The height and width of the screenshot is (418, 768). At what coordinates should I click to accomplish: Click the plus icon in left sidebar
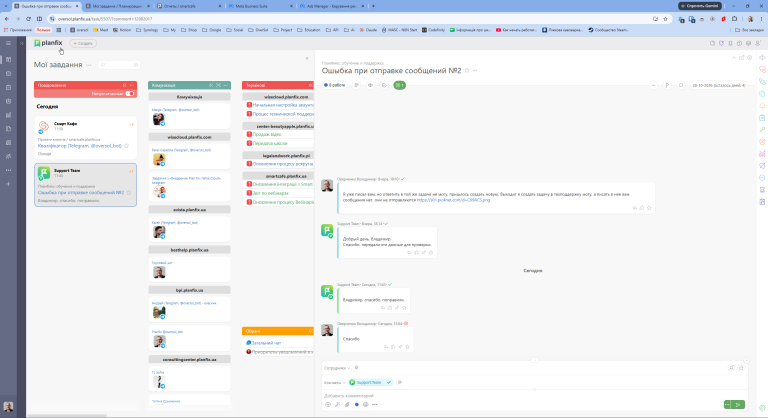pos(8,184)
